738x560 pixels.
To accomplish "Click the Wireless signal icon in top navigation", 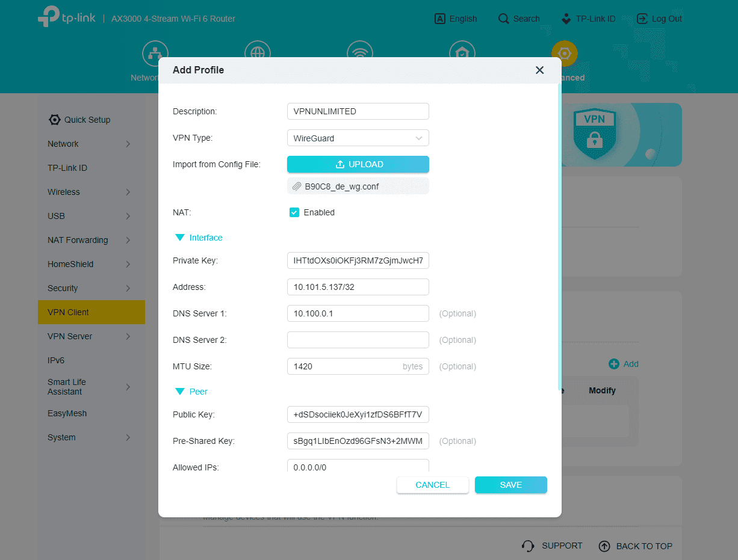I will click(360, 53).
